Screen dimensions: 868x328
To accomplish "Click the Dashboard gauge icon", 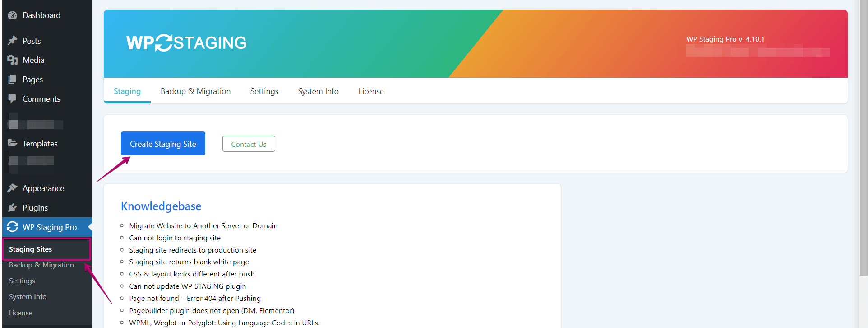I will (x=12, y=15).
